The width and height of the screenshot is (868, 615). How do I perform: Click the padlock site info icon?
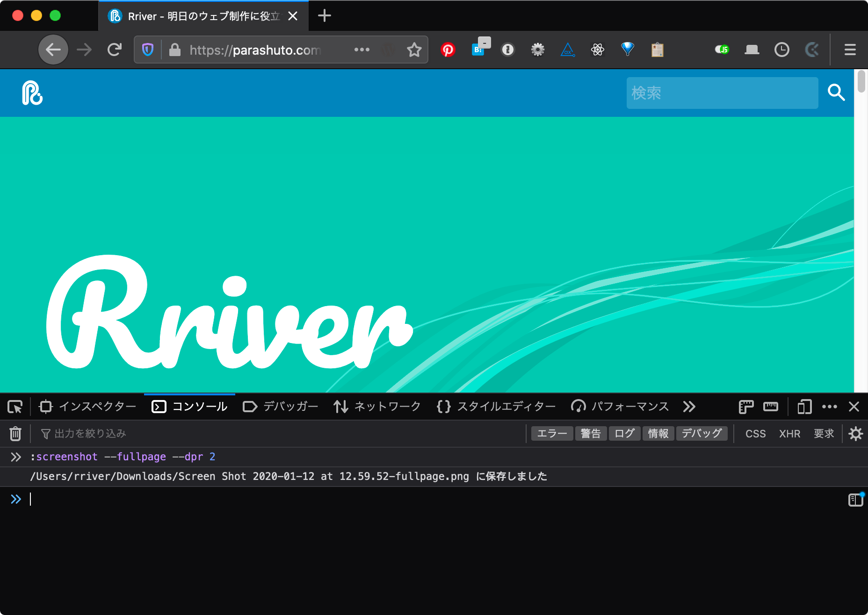coord(174,50)
